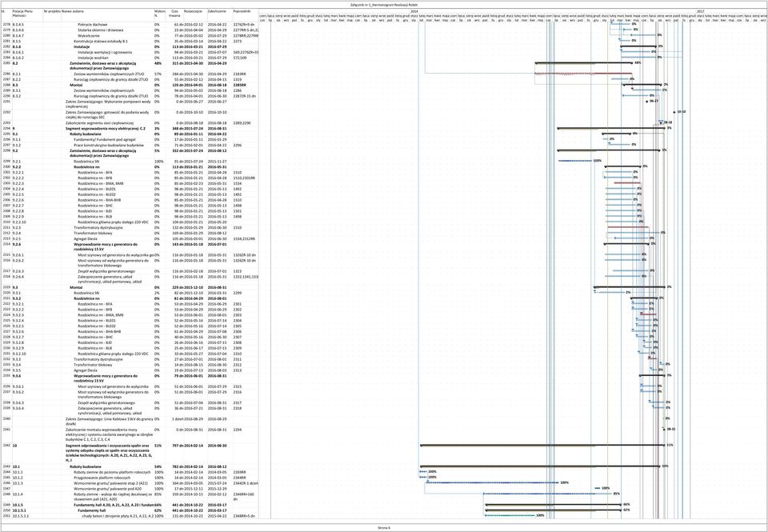Click the Zakończenie column header
The image size is (768, 532).
pos(217,10)
